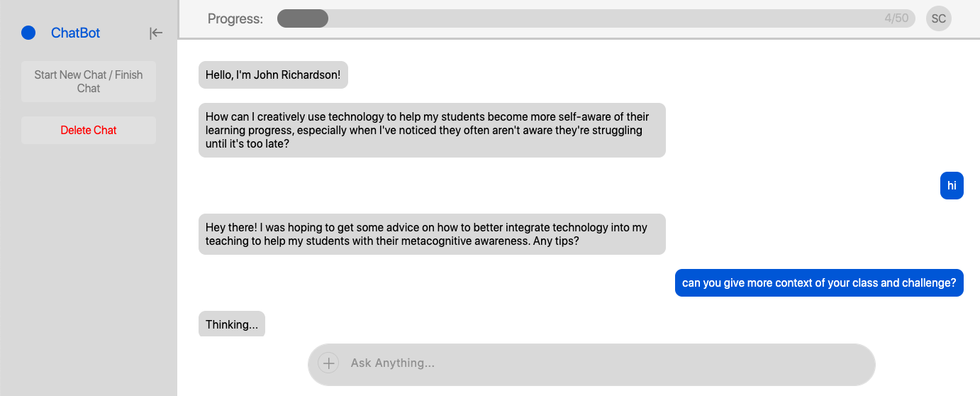The width and height of the screenshot is (980, 396).
Task: Click the red Delete Chat button
Action: pos(89,131)
